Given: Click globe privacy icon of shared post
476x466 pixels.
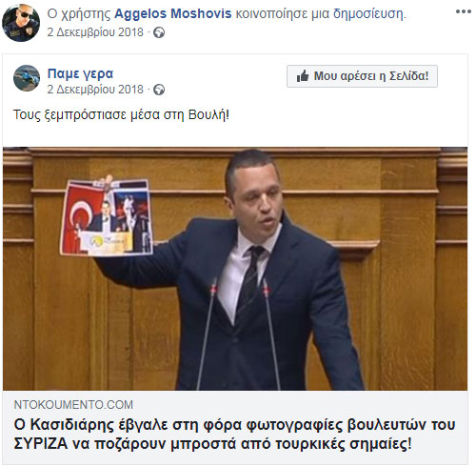Looking at the screenshot, I should (159, 90).
